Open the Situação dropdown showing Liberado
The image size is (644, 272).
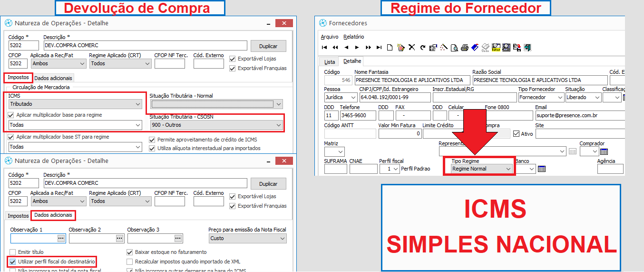pos(583,97)
